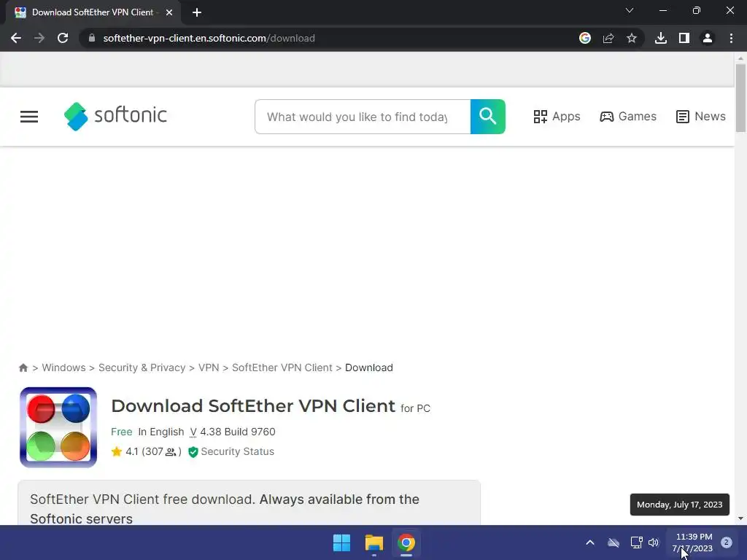Screen dimensions: 747x560
Task: Open the Windows Start menu
Action: click(341, 542)
